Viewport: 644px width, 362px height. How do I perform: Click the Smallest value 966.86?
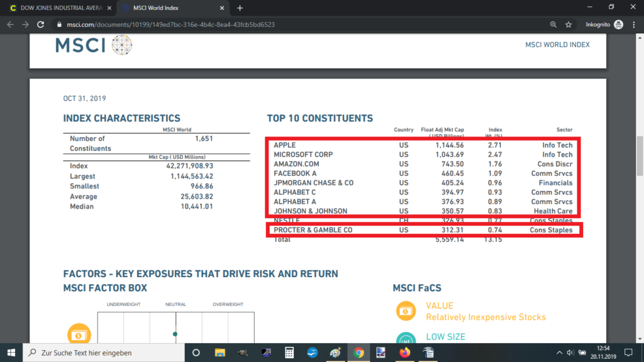pyautogui.click(x=202, y=186)
